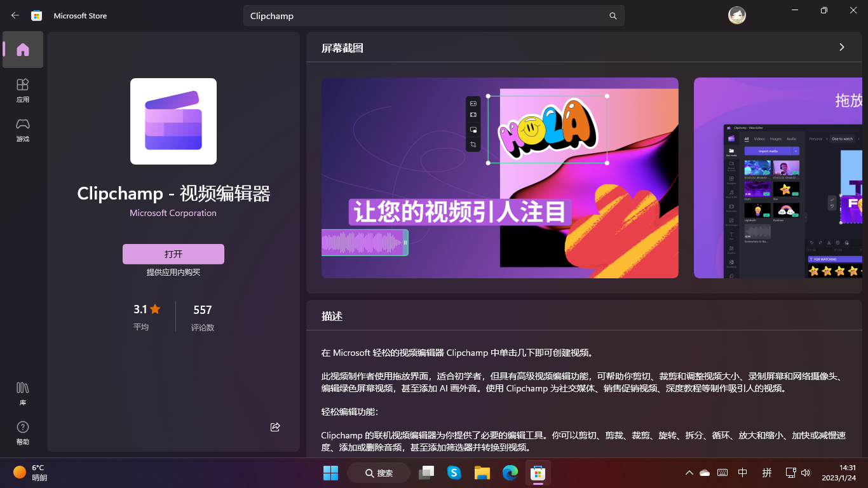Click the 3.1 star average rating
Screen dimensions: 868x488
point(147,309)
